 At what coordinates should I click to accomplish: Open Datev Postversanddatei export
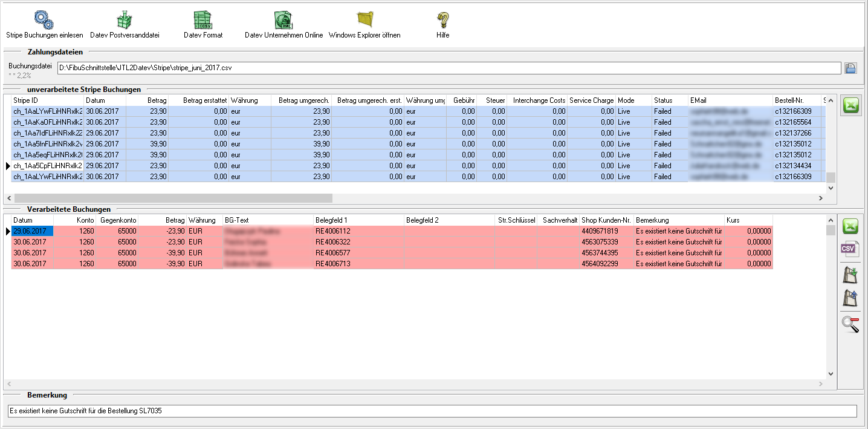point(124,20)
